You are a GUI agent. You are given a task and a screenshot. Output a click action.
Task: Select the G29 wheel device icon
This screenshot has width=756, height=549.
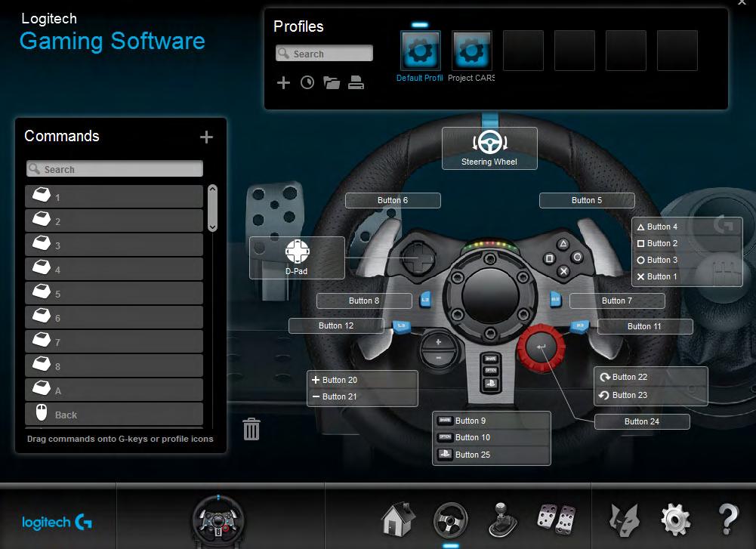pyautogui.click(x=218, y=521)
